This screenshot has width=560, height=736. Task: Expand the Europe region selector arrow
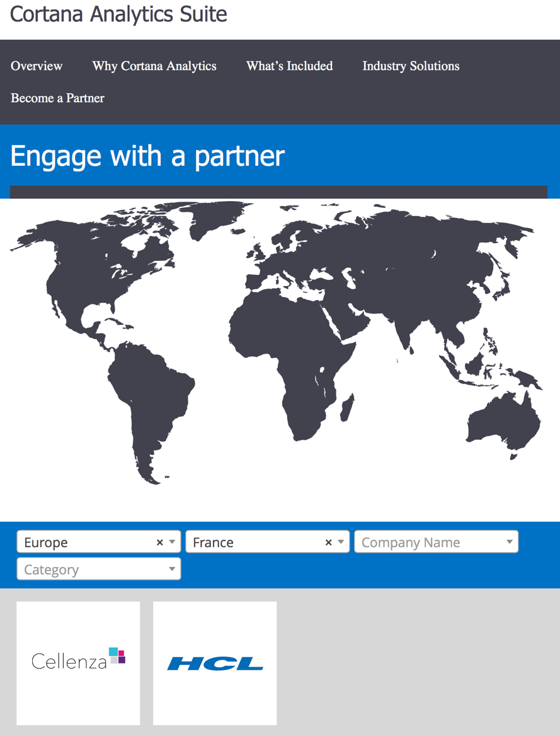tap(173, 541)
